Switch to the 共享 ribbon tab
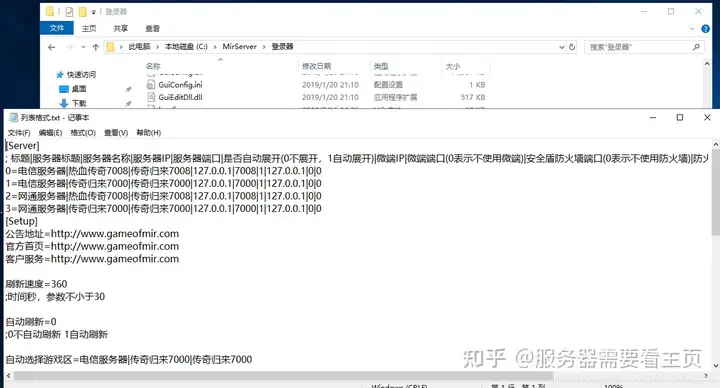 [120, 28]
